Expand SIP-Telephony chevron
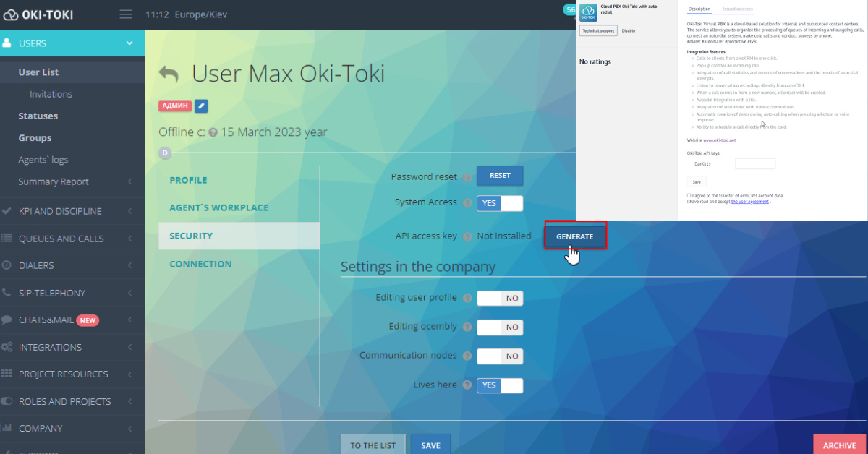This screenshot has width=868, height=454. (x=129, y=293)
